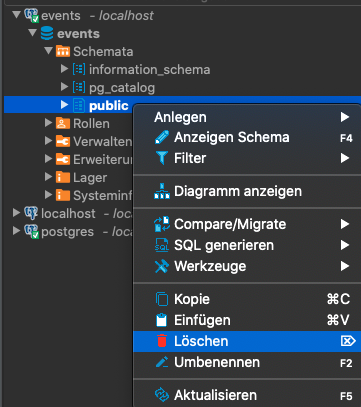
Task: Click the funnel Filter icon
Action: [162, 158]
